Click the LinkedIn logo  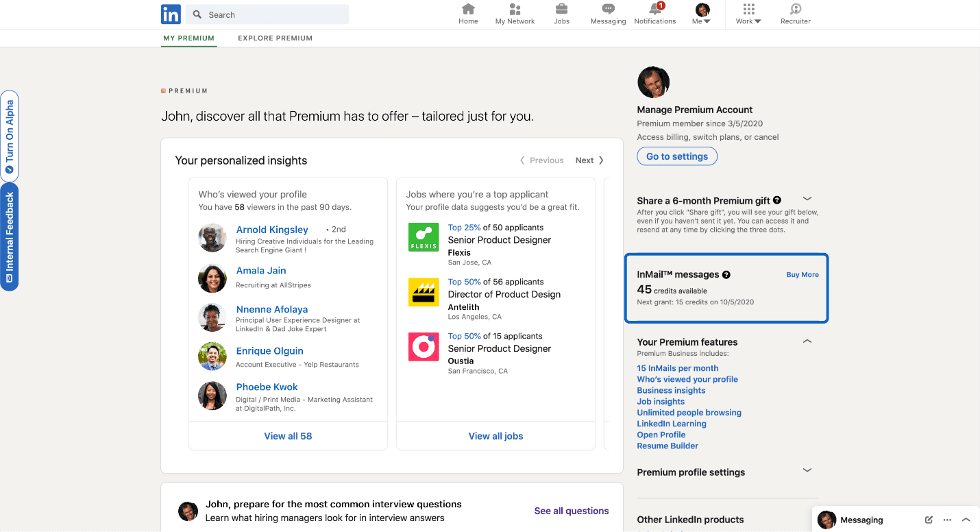(171, 14)
